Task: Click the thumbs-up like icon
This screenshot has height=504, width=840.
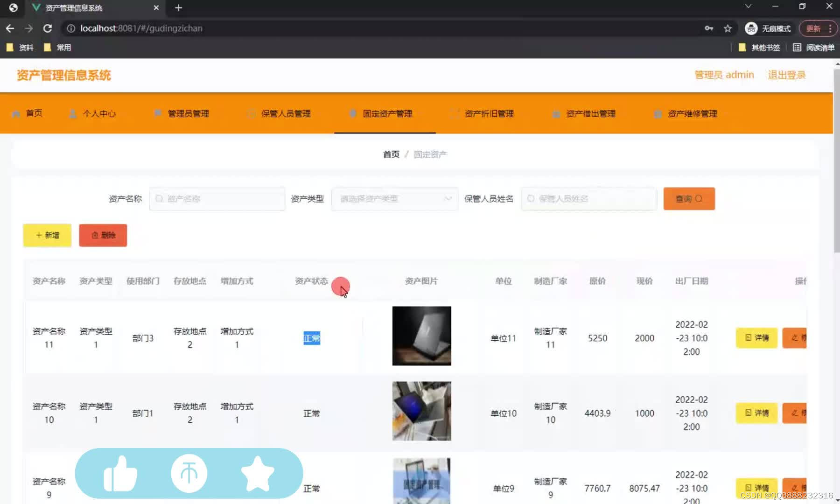Action: coord(120,474)
